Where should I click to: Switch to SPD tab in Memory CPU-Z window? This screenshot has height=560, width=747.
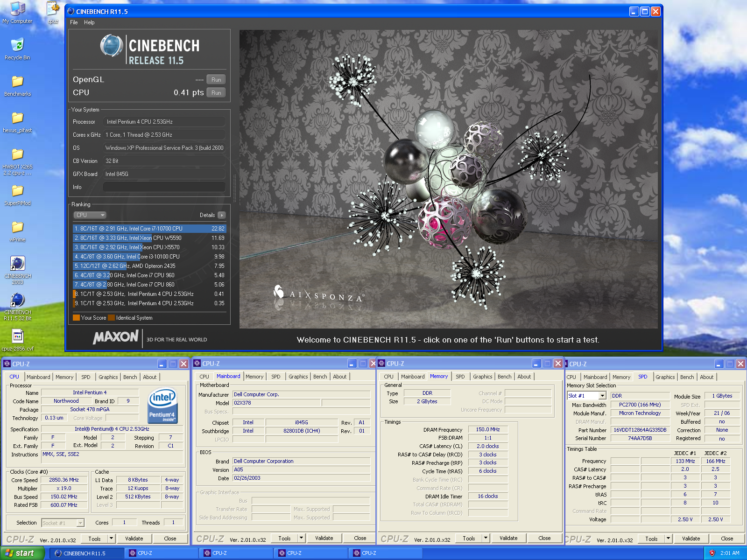click(460, 377)
